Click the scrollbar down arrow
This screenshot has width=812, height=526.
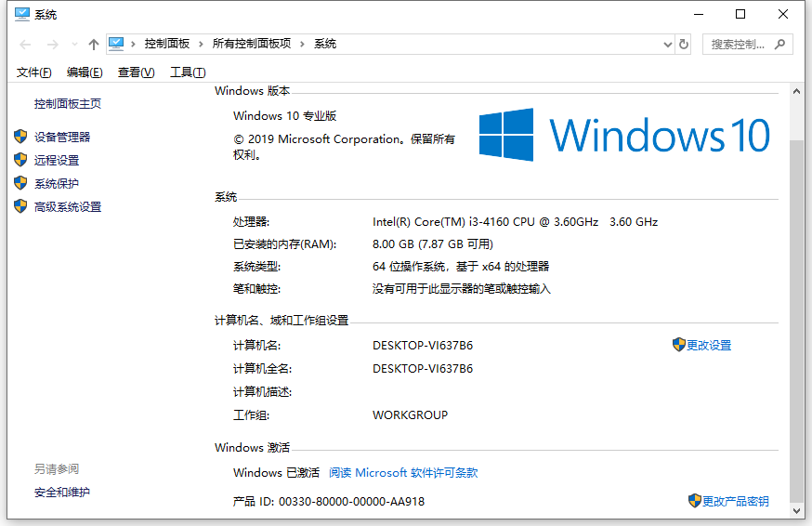(x=796, y=511)
